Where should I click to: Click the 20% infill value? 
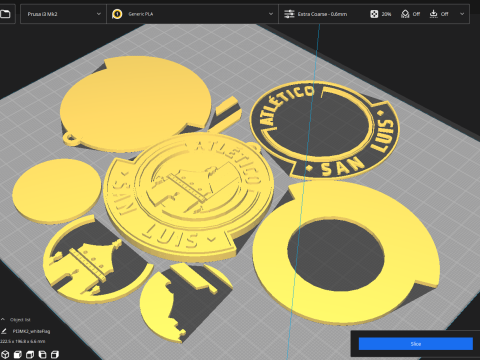click(x=386, y=14)
